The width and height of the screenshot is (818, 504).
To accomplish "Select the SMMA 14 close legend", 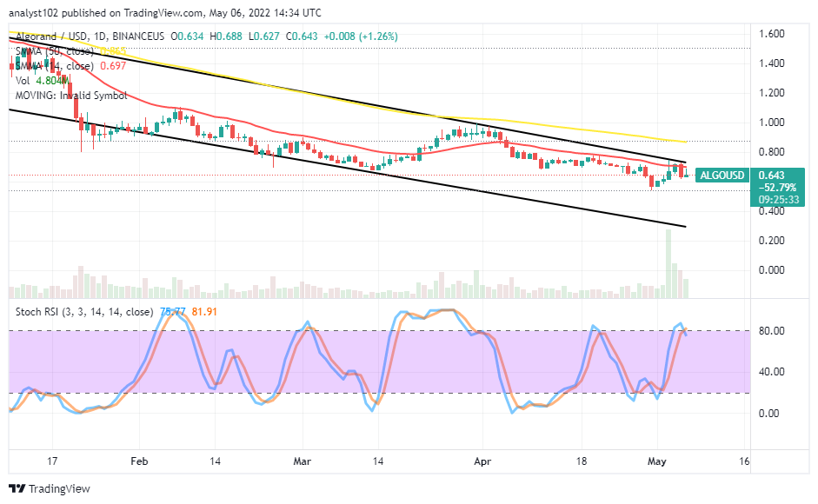I will [x=55, y=66].
